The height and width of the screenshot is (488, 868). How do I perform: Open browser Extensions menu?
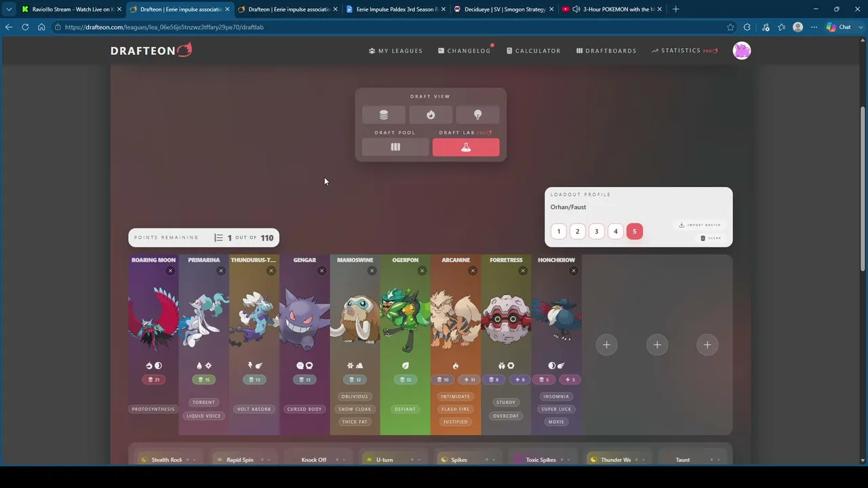747,27
